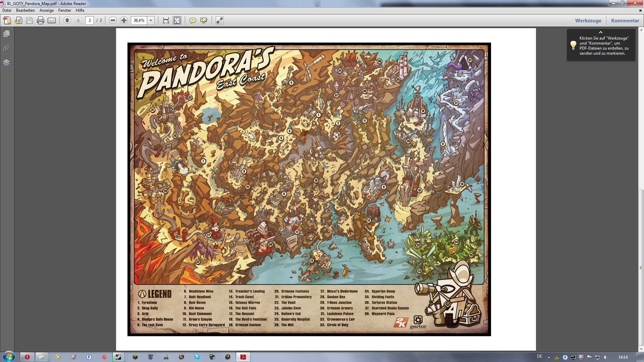Open the Hilfe menu
The image size is (644, 362).
(x=80, y=10)
